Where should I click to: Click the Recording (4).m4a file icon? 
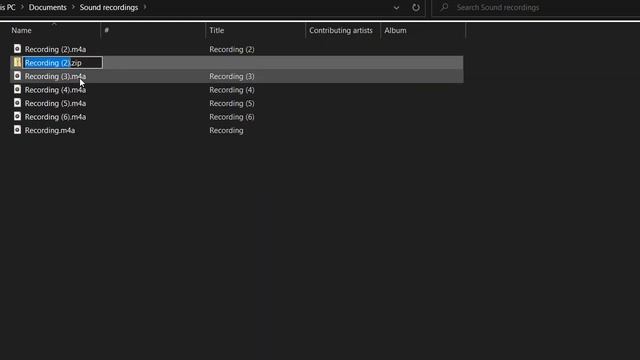tap(17, 89)
